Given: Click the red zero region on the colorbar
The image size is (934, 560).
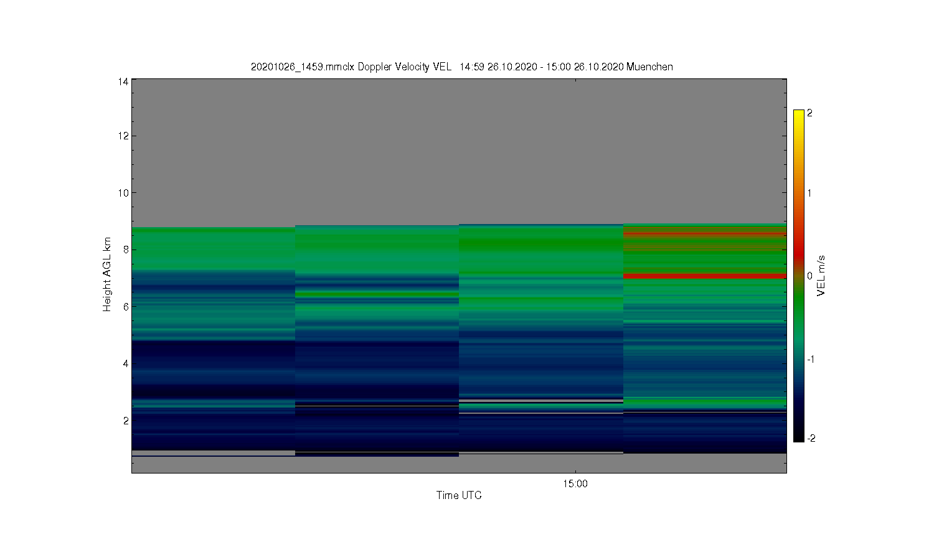Looking at the screenshot, I should point(799,259).
